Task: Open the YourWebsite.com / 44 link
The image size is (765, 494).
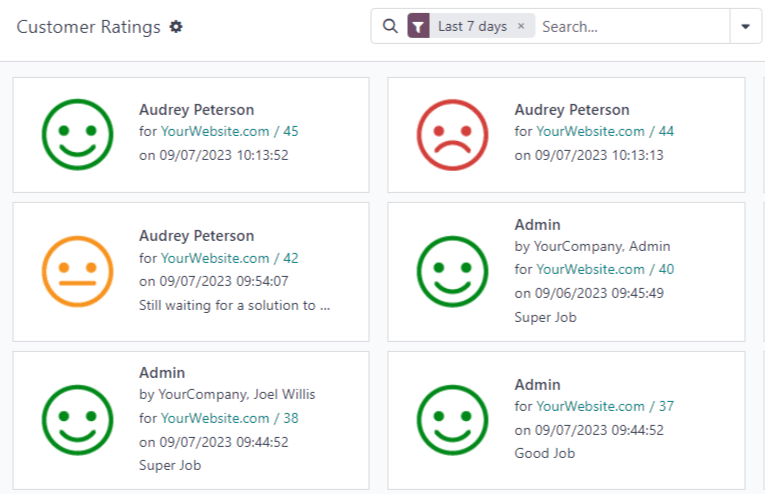Action: 605,131
